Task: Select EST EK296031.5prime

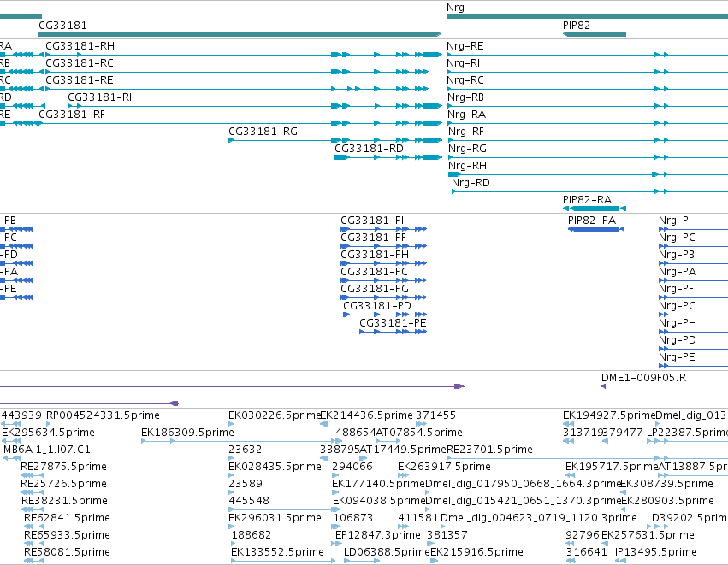Action: coord(275,518)
